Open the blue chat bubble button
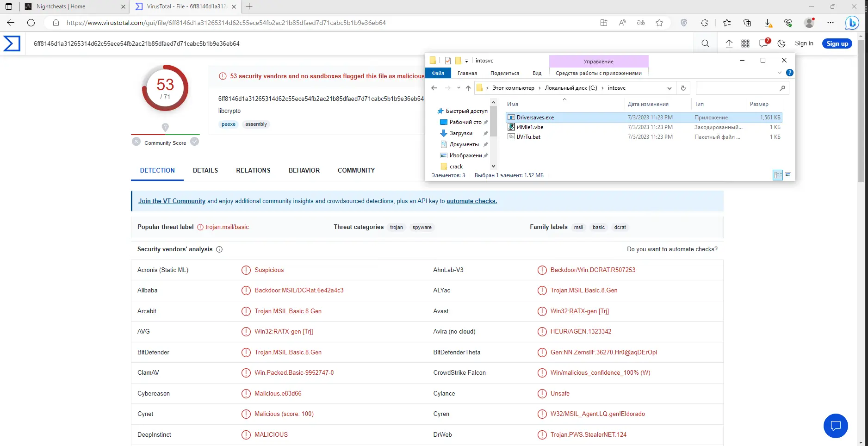The width and height of the screenshot is (868, 446). 835,425
